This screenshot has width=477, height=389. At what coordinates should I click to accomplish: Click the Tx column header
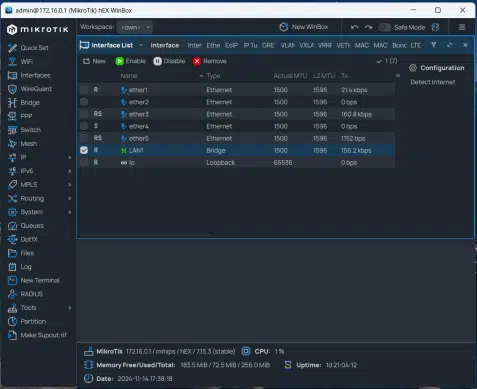pos(344,76)
